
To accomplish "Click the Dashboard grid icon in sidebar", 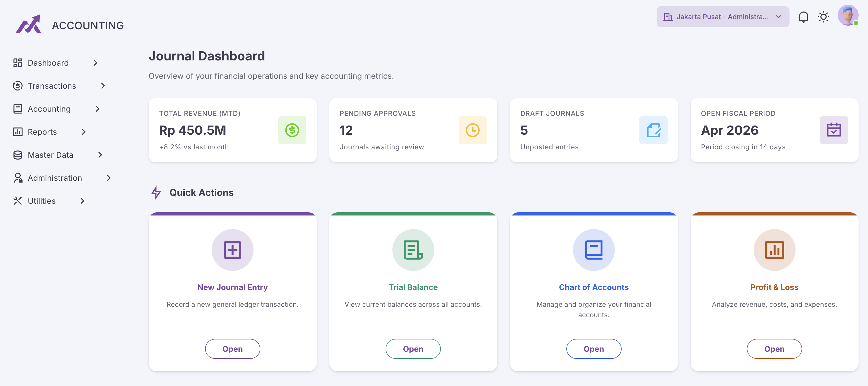I will click(x=18, y=63).
